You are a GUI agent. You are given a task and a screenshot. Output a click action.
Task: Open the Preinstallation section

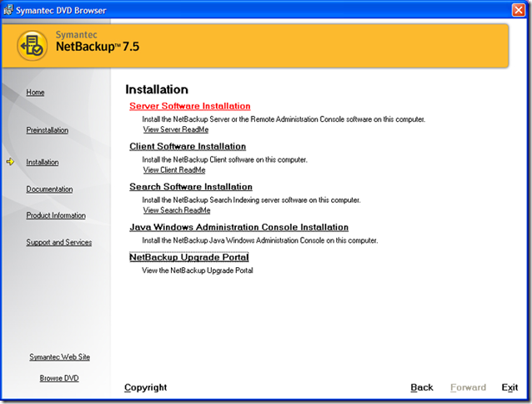point(48,130)
